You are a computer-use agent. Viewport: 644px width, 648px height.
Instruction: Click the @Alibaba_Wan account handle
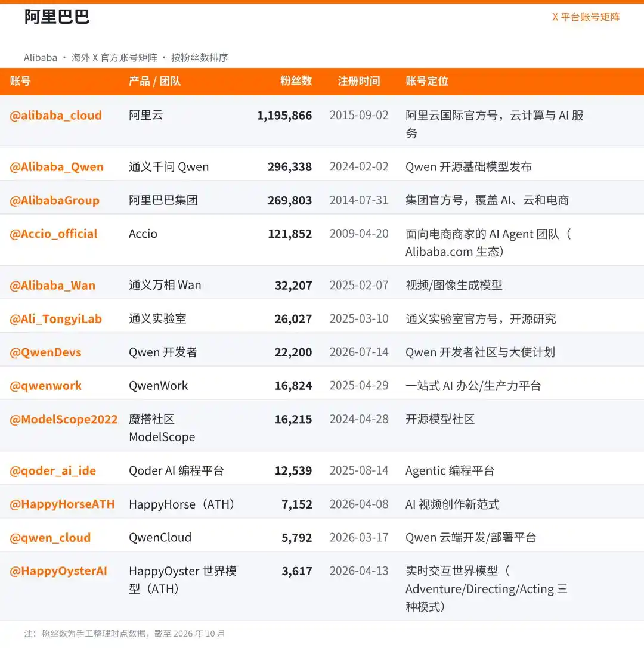[x=52, y=285]
